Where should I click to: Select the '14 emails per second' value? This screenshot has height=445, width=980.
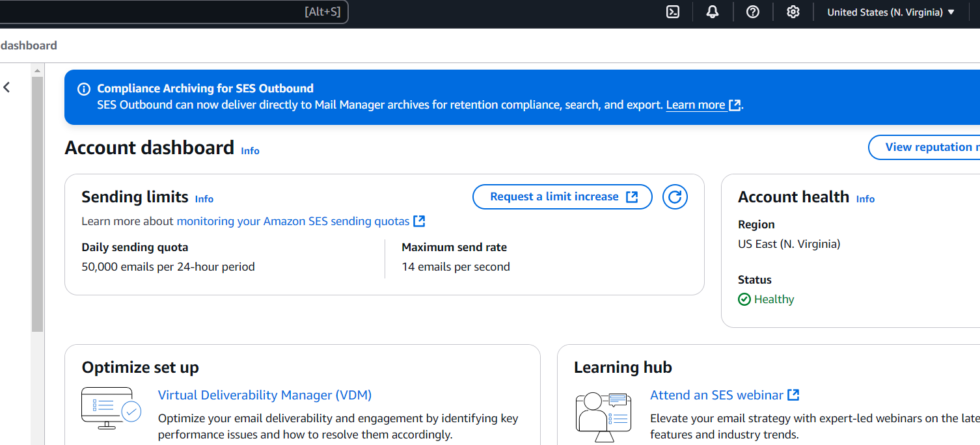[x=456, y=267]
